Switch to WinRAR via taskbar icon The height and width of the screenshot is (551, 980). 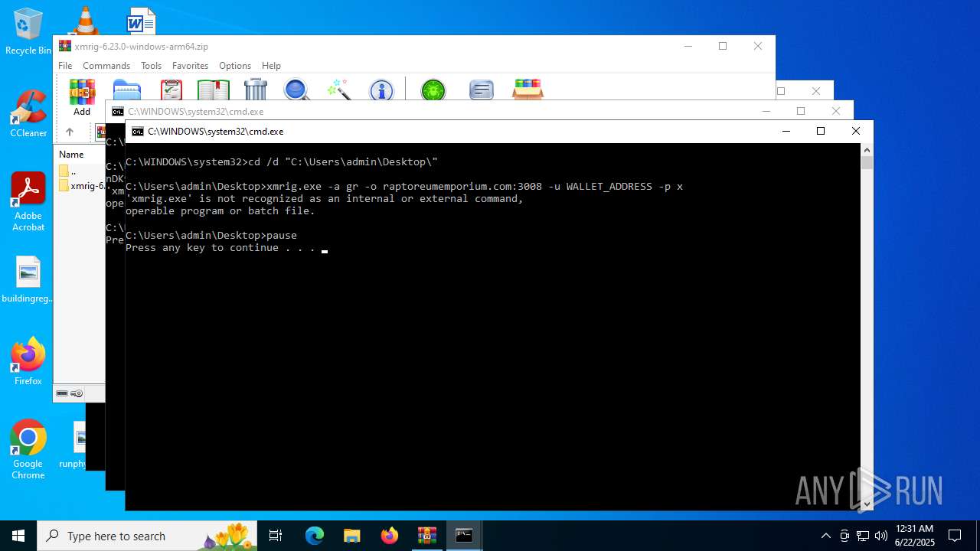tap(427, 536)
